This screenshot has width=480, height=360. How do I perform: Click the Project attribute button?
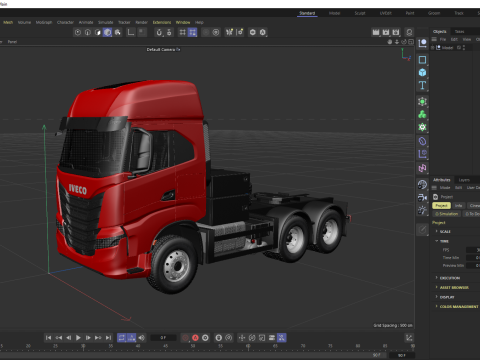441,206
